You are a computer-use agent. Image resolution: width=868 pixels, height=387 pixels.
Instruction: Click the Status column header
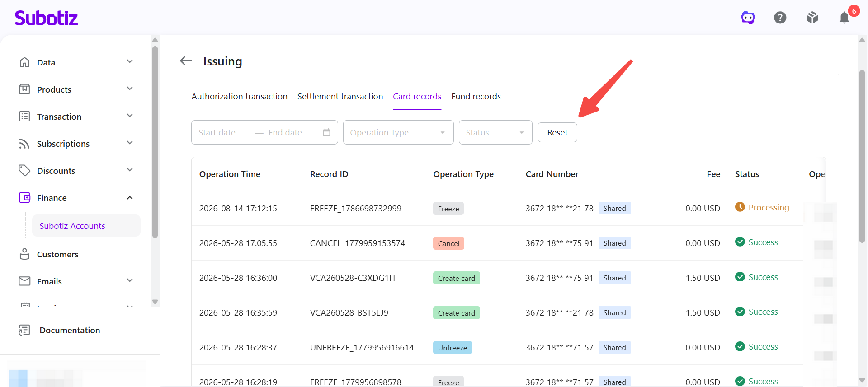click(x=747, y=174)
